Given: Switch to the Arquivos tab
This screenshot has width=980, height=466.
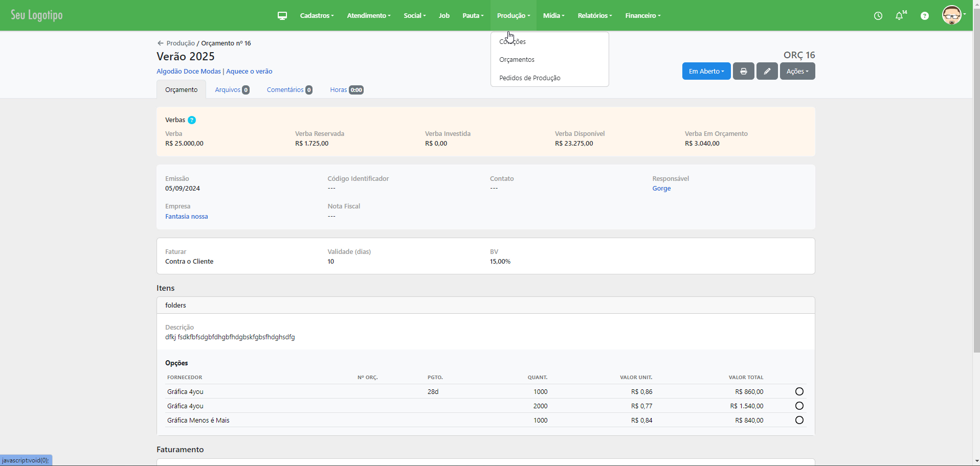Looking at the screenshot, I should [232, 90].
